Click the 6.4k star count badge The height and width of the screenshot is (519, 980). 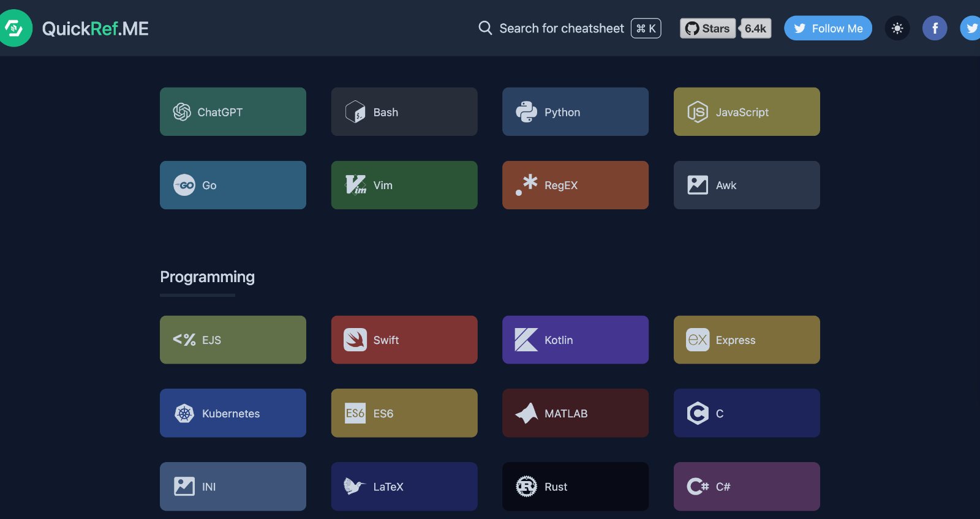755,28
